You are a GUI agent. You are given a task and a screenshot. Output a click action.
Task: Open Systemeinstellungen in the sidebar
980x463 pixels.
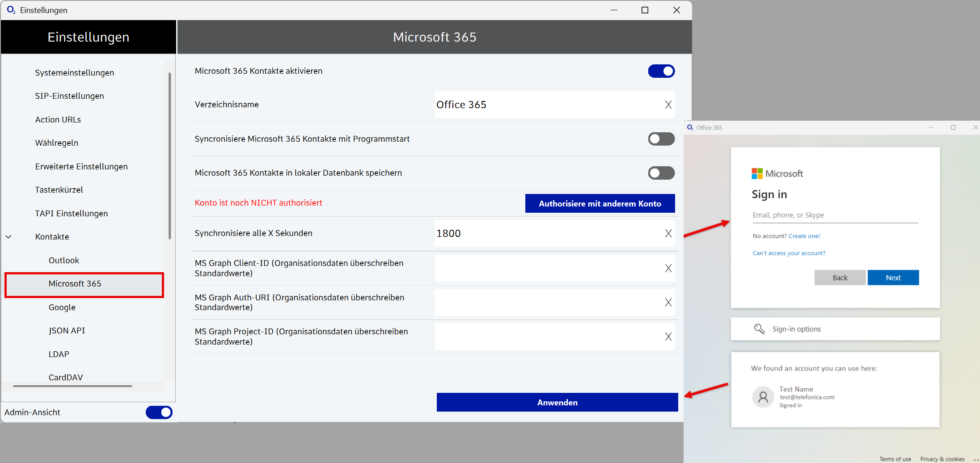point(75,73)
